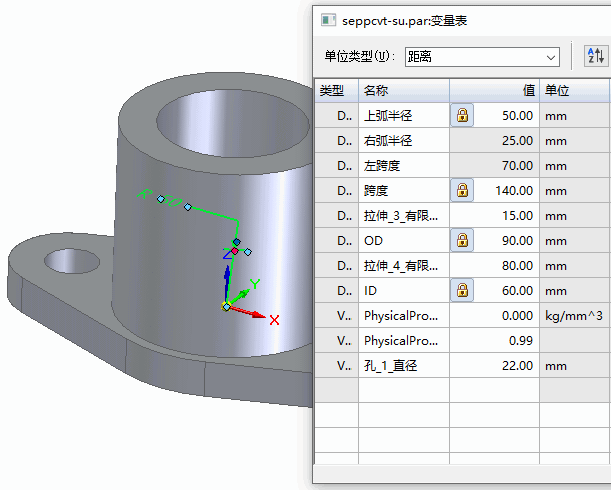Select the 左跨度 name cell
611x490 pixels.
[x=404, y=165]
